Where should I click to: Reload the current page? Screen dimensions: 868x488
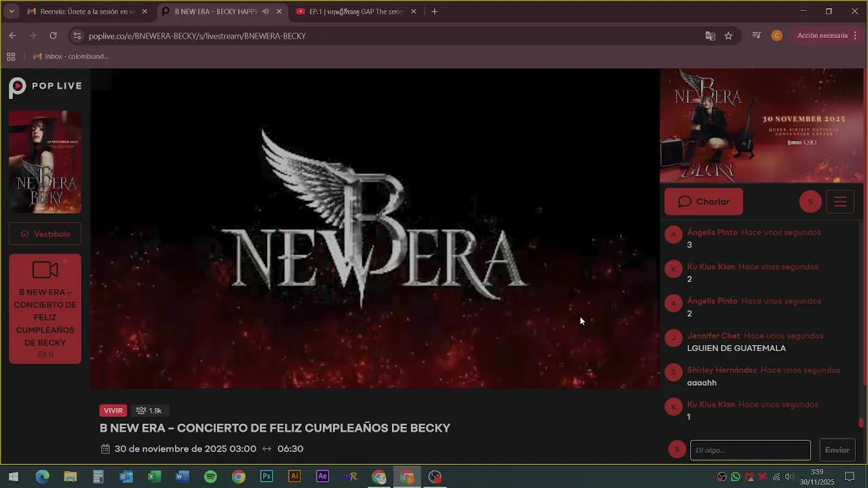point(53,36)
